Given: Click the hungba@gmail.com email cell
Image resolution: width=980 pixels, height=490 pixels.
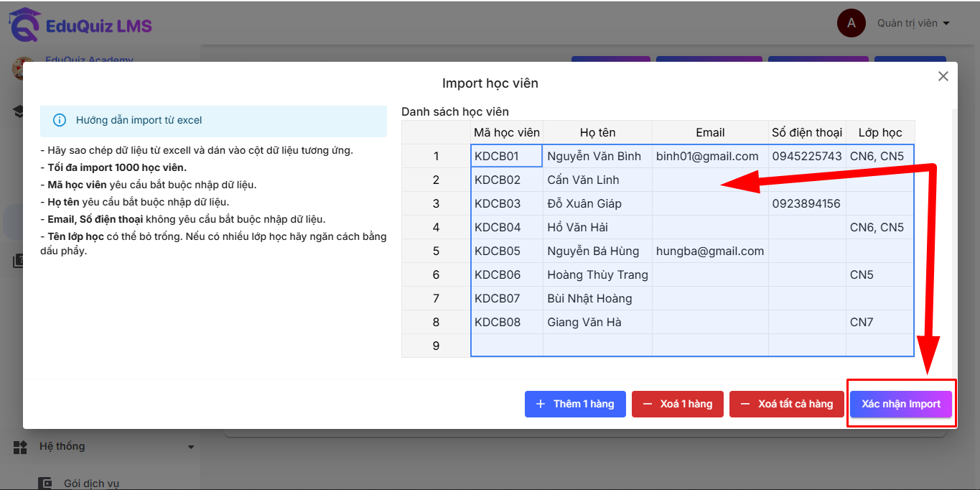Looking at the screenshot, I should (710, 251).
